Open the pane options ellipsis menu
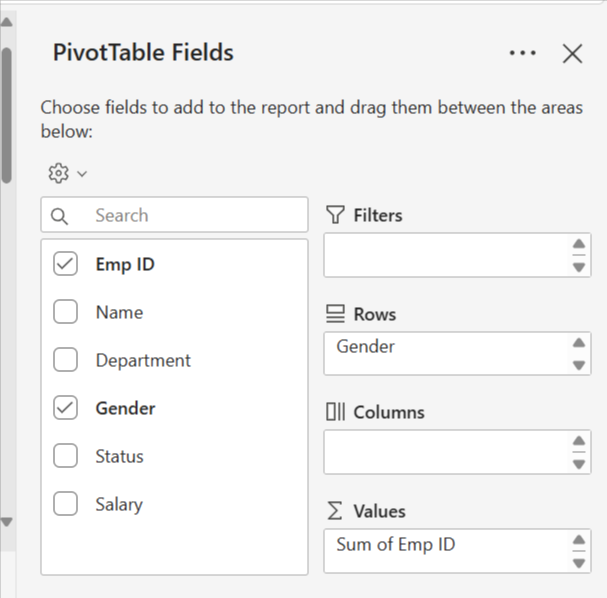 tap(522, 53)
